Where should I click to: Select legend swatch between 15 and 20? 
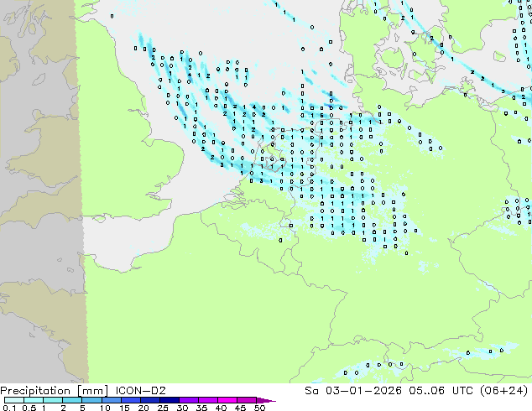coord(131,400)
